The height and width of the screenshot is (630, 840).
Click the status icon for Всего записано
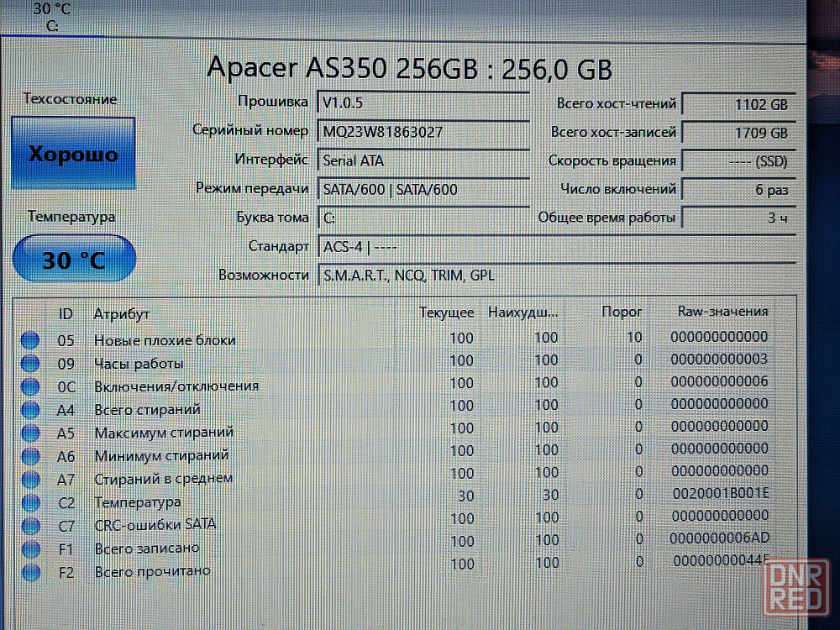pos(30,549)
